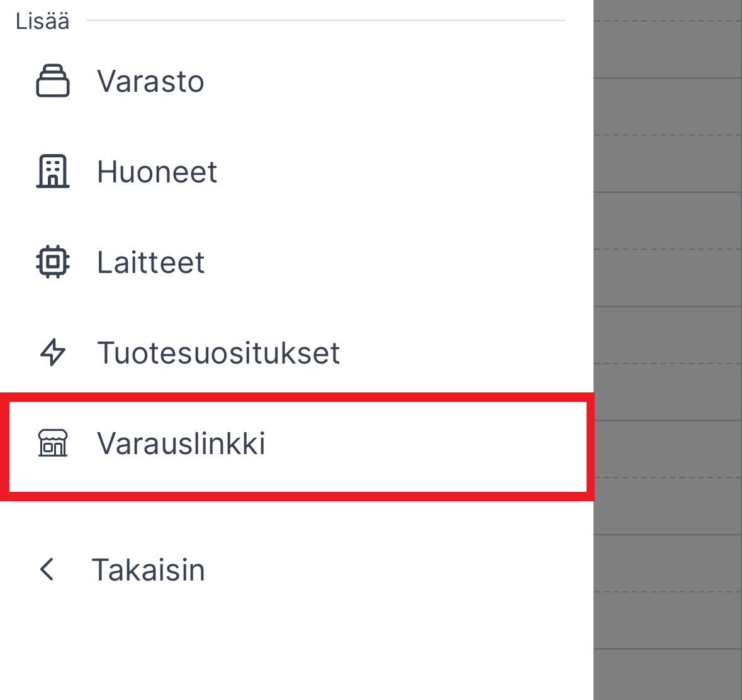Screen dimensions: 742x700
Task: Open Varasto from the menu
Action: [150, 81]
